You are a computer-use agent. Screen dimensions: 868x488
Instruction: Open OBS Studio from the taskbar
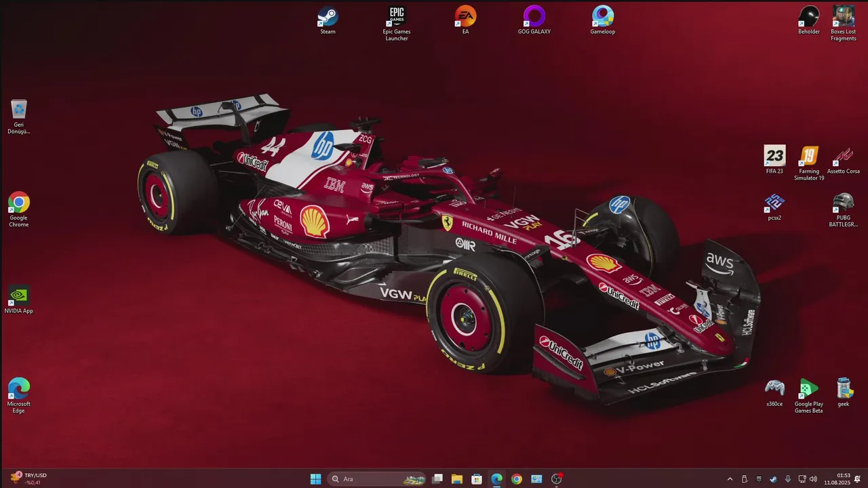pyautogui.click(x=557, y=479)
